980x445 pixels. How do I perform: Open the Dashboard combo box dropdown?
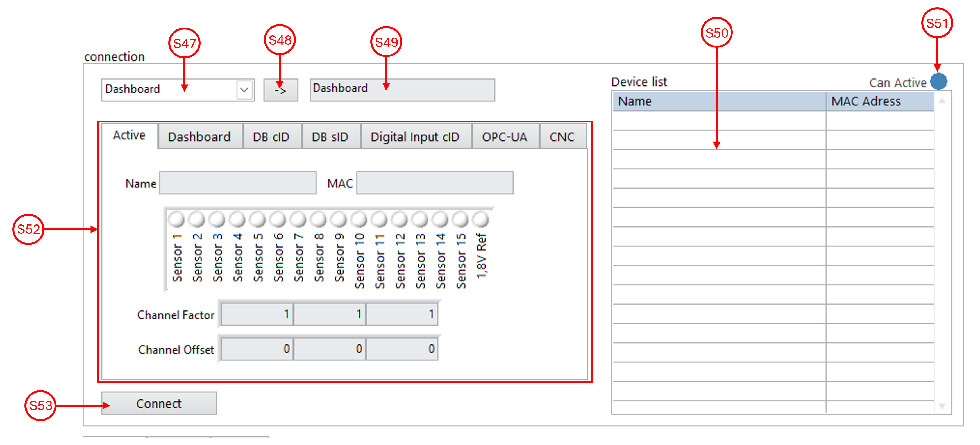point(244,90)
